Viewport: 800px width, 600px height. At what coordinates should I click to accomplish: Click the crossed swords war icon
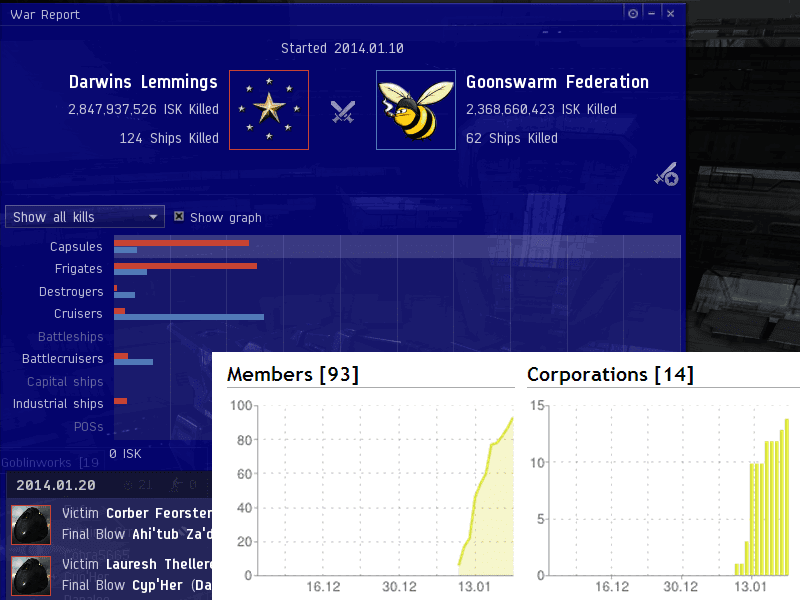pos(343,112)
